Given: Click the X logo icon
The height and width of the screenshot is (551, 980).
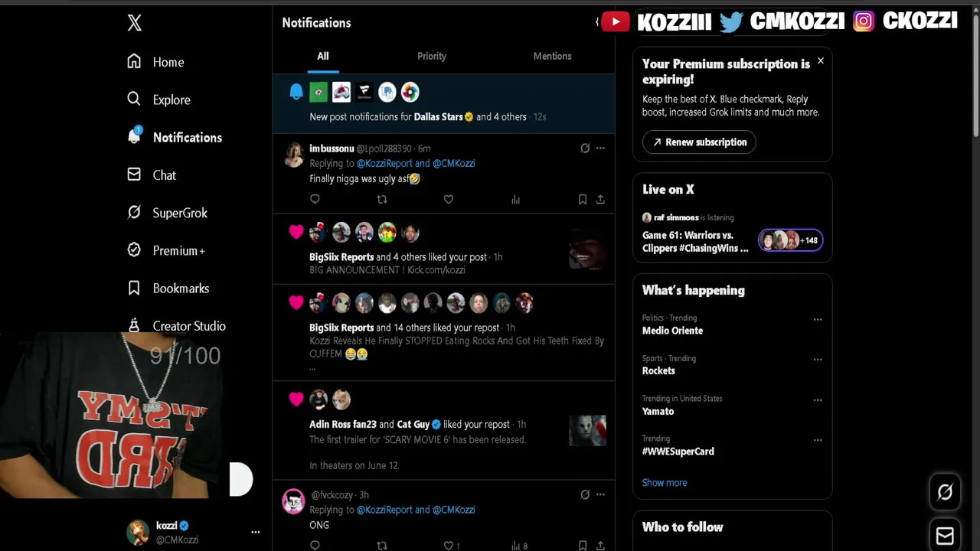Looking at the screenshot, I should [135, 23].
